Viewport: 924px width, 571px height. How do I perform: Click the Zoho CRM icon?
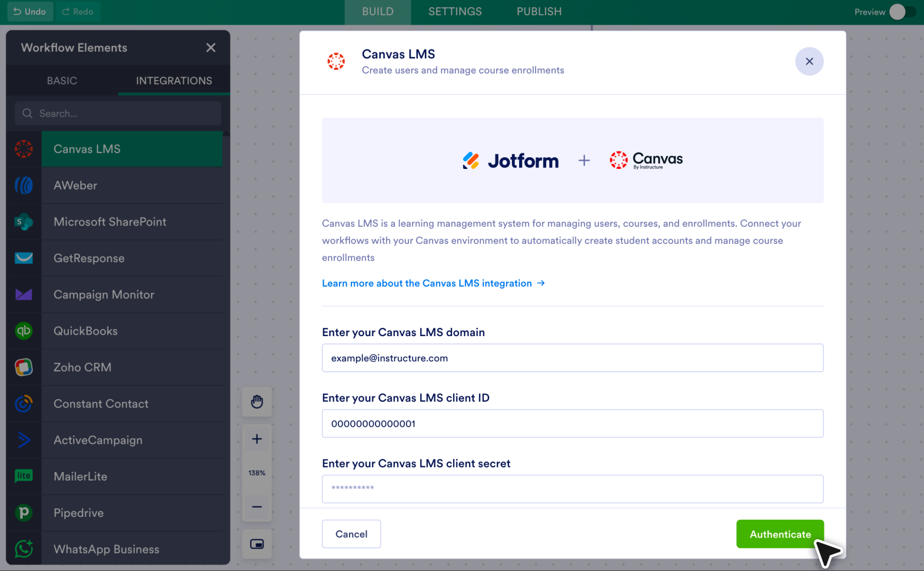tap(24, 367)
